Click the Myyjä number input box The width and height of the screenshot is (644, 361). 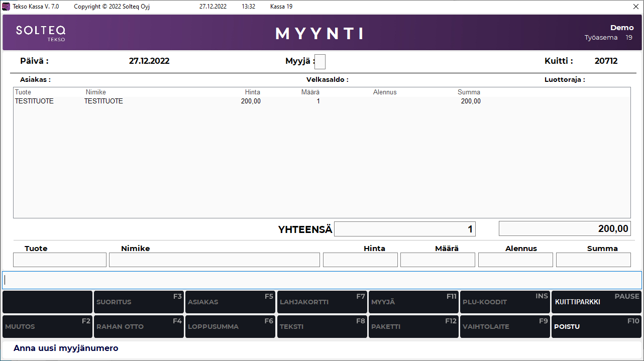[320, 62]
